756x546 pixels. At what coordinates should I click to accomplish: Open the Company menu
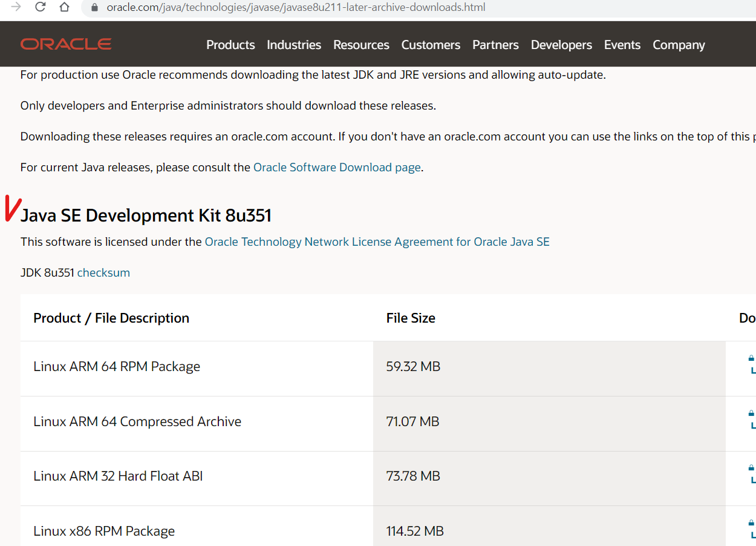679,45
